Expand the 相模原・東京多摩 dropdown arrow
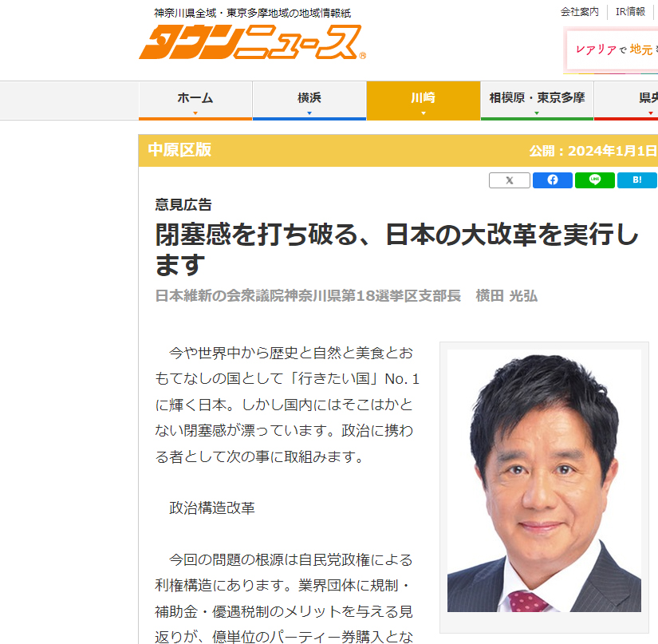Image resolution: width=658 pixels, height=644 pixels. click(537, 113)
